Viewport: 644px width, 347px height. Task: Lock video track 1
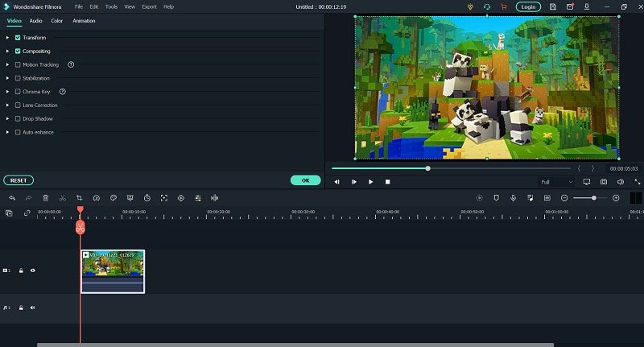(x=21, y=271)
